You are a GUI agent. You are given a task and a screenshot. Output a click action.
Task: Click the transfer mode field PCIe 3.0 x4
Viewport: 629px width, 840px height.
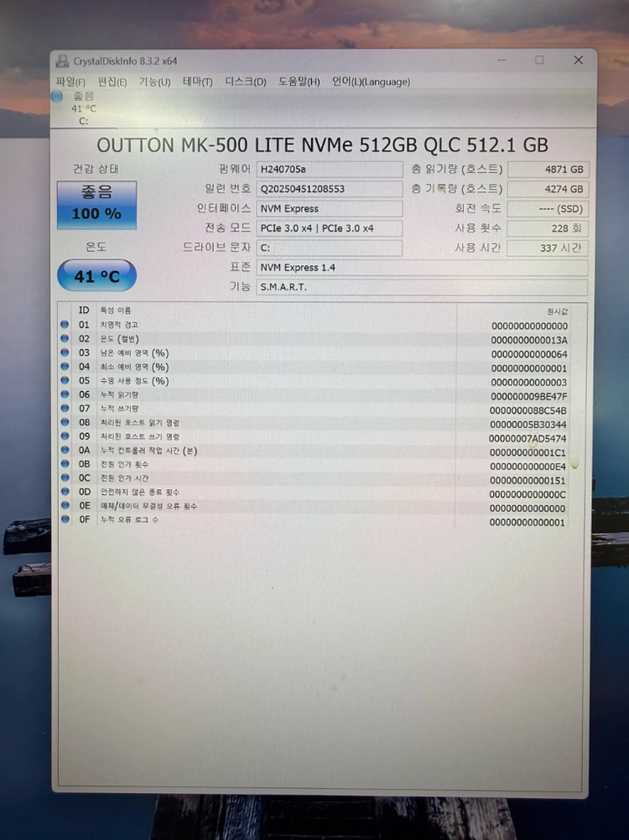click(x=330, y=228)
